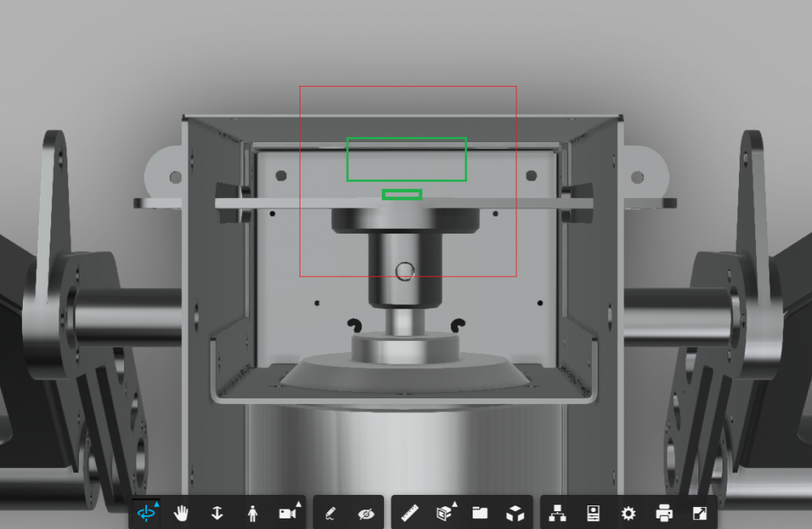
Task: Toggle fullscreen mode
Action: click(x=700, y=513)
